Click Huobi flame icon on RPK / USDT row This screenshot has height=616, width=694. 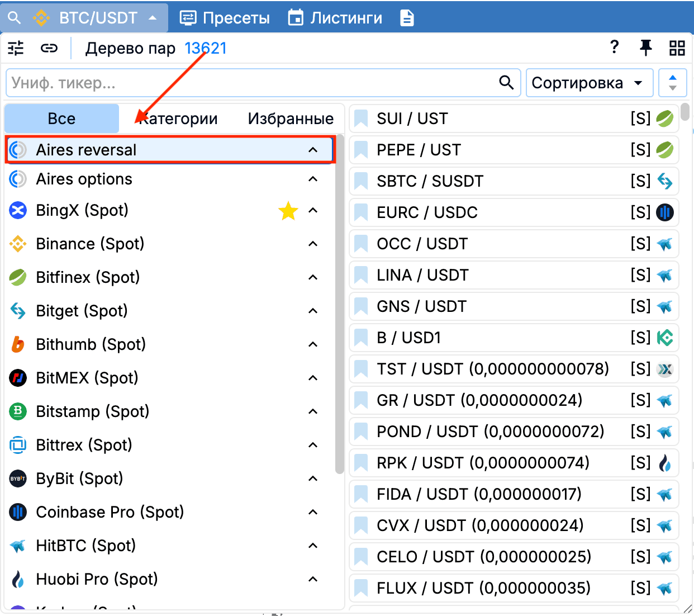tap(665, 463)
